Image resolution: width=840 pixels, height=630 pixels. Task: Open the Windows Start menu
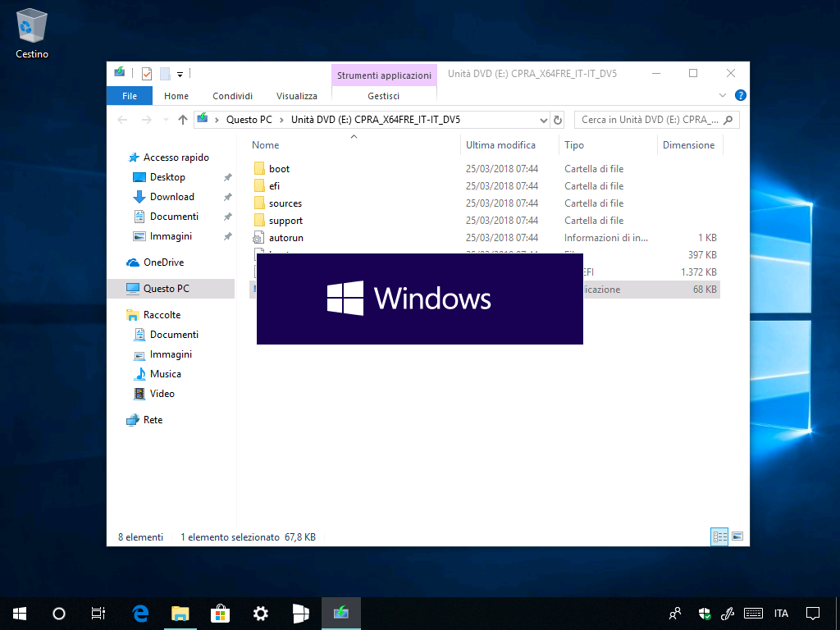[20, 614]
